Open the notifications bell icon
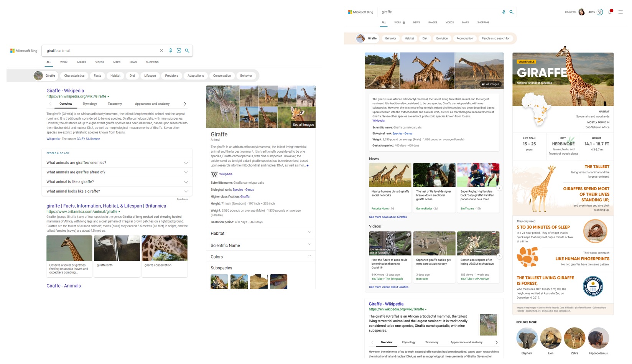The height and width of the screenshot is (364, 632). click(610, 12)
